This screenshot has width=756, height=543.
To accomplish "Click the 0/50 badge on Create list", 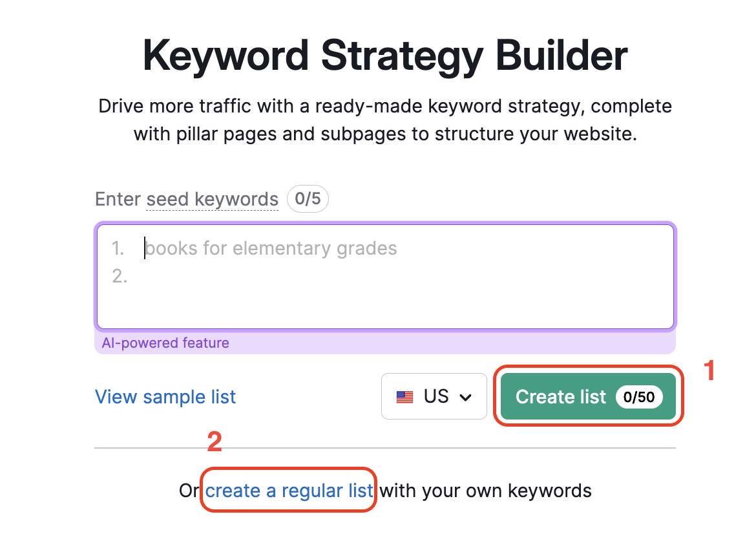I will [640, 397].
